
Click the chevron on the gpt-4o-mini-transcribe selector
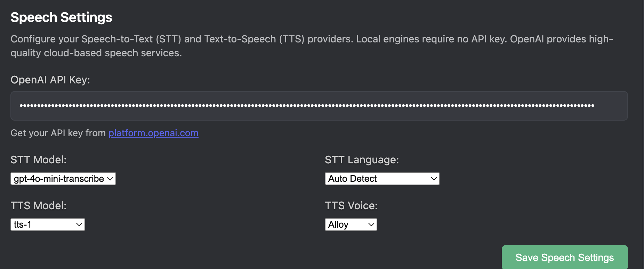pyautogui.click(x=110, y=178)
